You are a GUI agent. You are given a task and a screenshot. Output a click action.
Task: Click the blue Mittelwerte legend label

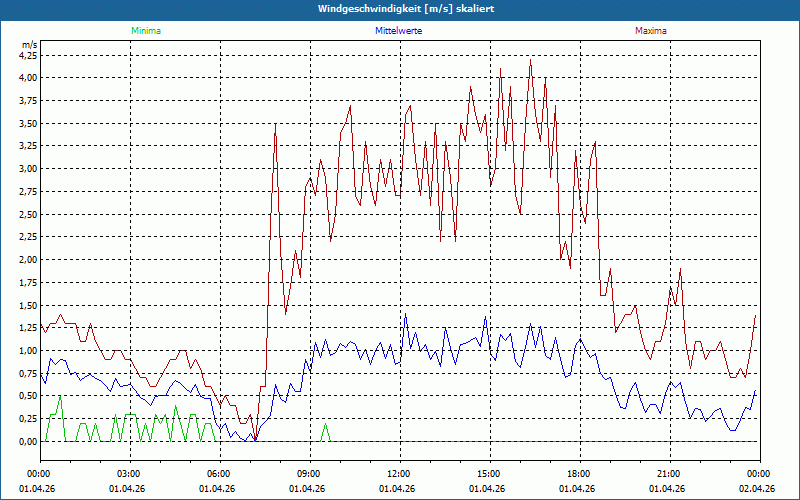[398, 31]
